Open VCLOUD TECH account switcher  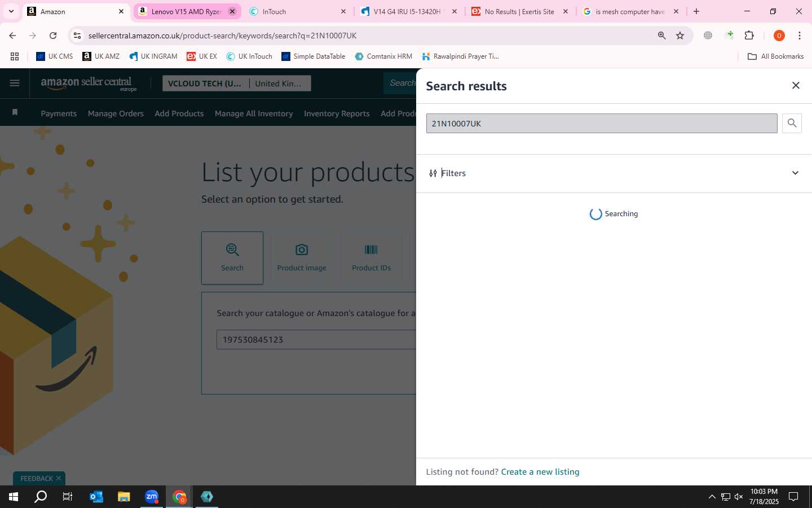tap(205, 84)
